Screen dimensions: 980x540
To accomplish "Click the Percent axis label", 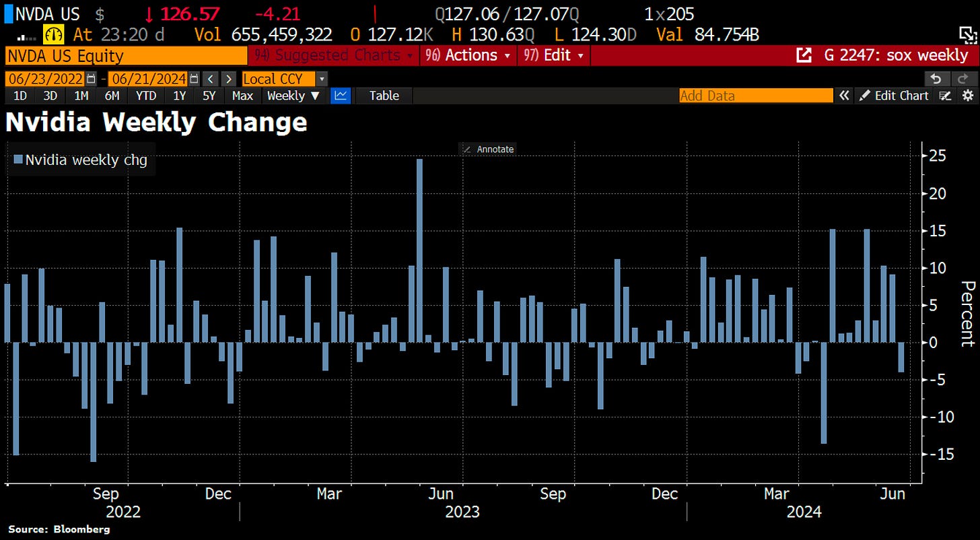I will click(x=967, y=313).
